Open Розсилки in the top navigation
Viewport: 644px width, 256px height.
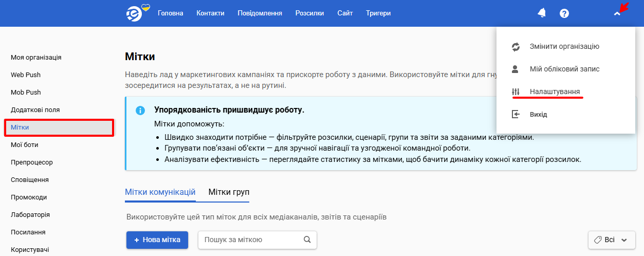click(310, 13)
